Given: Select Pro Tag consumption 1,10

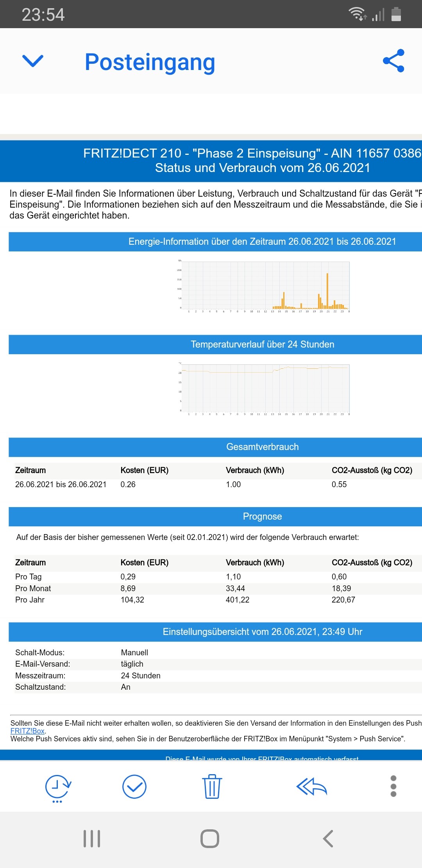Looking at the screenshot, I should tap(233, 577).
